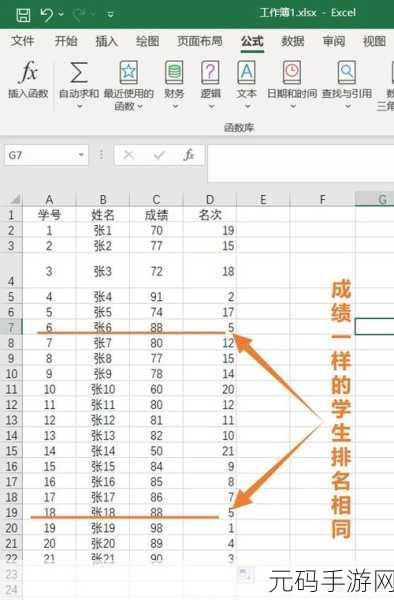Expand the 自动求和 dropdown arrow
The width and height of the screenshot is (394, 600).
pos(80,106)
